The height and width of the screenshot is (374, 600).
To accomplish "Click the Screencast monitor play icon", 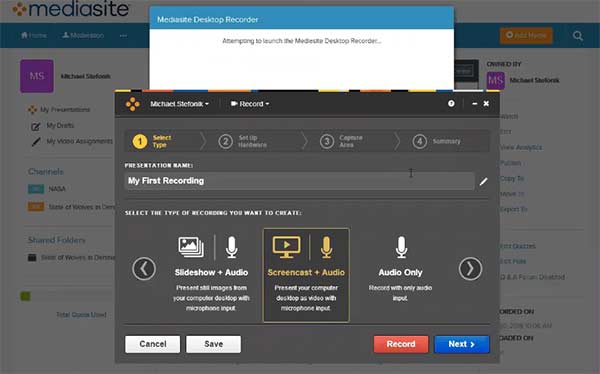I will click(286, 247).
